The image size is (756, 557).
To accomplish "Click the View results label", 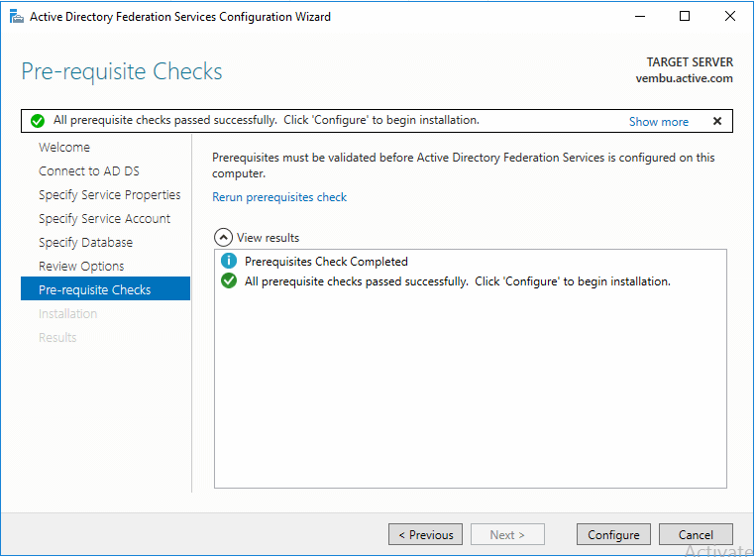I will pyautogui.click(x=268, y=238).
